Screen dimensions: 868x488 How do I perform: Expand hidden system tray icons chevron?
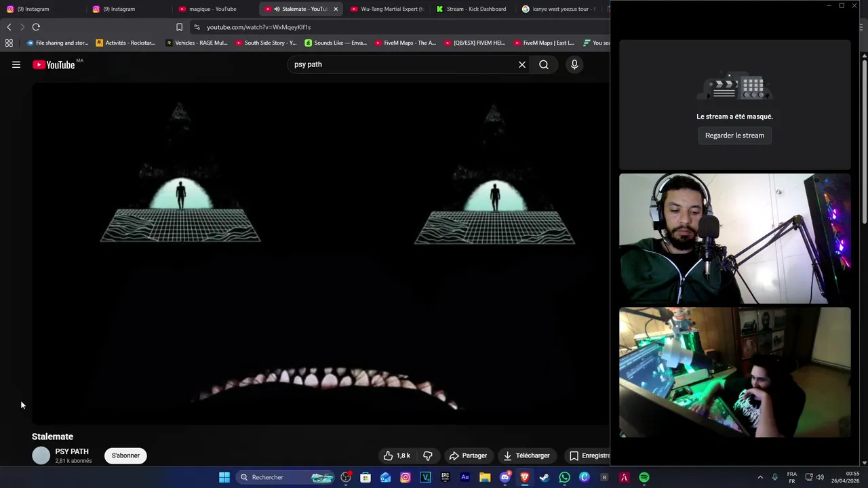tap(760, 477)
